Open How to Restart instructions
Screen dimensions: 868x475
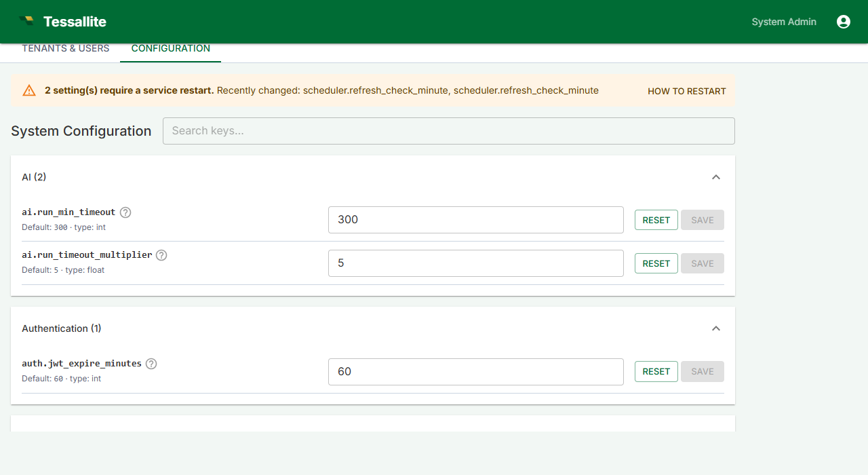(687, 91)
